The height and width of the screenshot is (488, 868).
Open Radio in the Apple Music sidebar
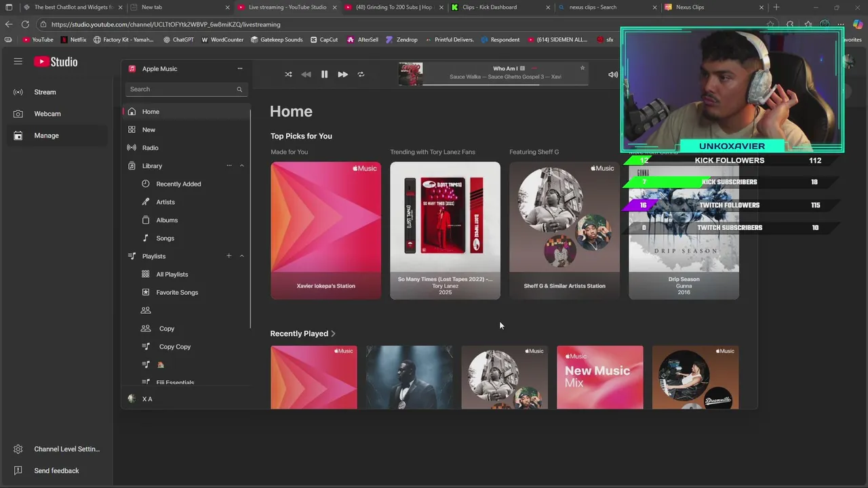[x=186, y=148]
